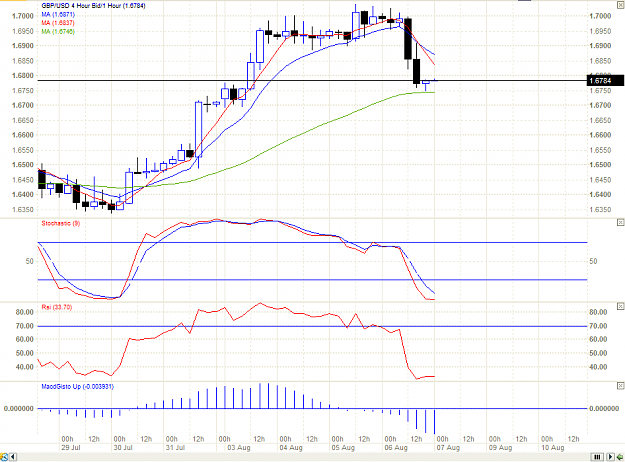This screenshot has height=462, width=625.
Task: Click the chart icon in bottom-left corner
Action: (4, 457)
